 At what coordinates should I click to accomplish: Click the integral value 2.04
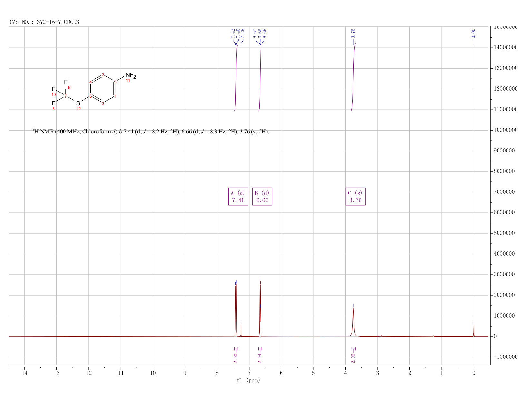(260, 358)
